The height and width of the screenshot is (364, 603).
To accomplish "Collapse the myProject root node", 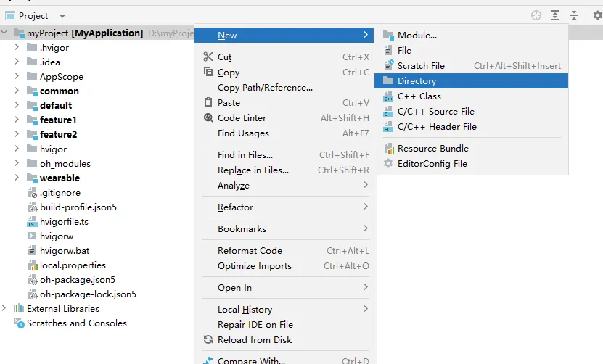I will pos(4,33).
